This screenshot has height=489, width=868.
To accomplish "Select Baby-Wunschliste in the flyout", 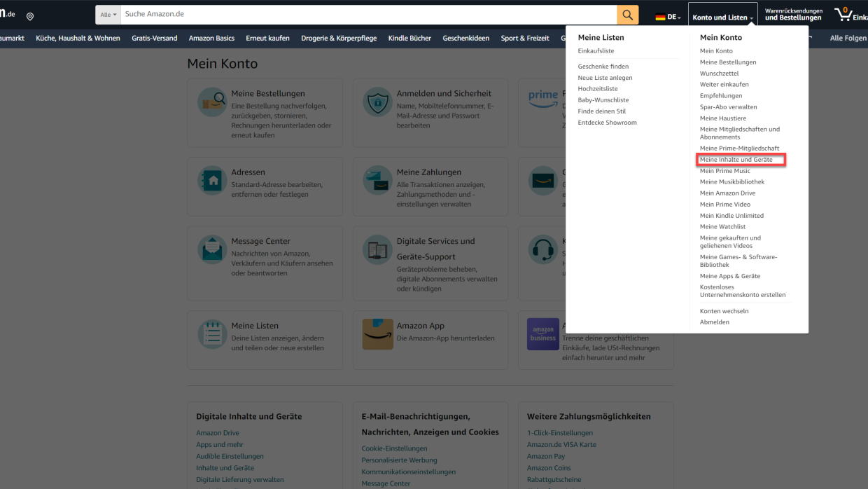I will (603, 100).
